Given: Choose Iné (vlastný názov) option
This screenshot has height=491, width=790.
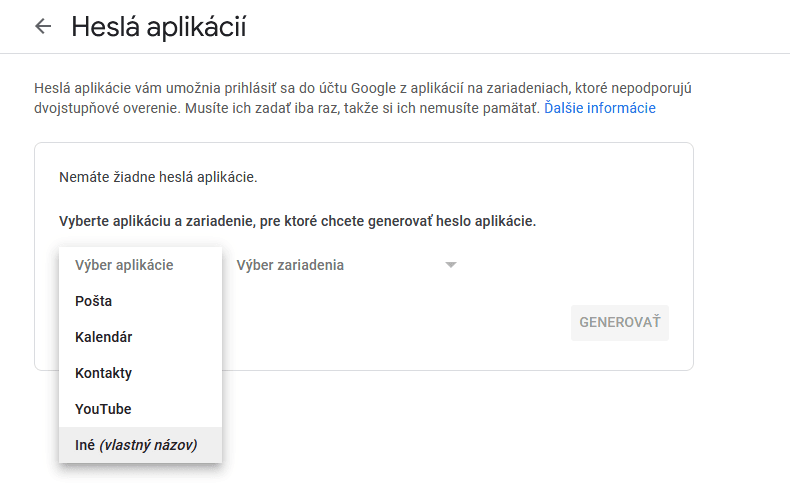Looking at the screenshot, I should 136,445.
